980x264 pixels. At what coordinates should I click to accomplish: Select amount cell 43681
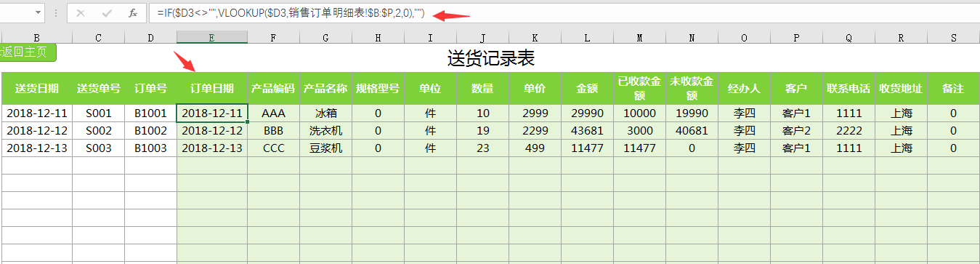click(x=587, y=130)
